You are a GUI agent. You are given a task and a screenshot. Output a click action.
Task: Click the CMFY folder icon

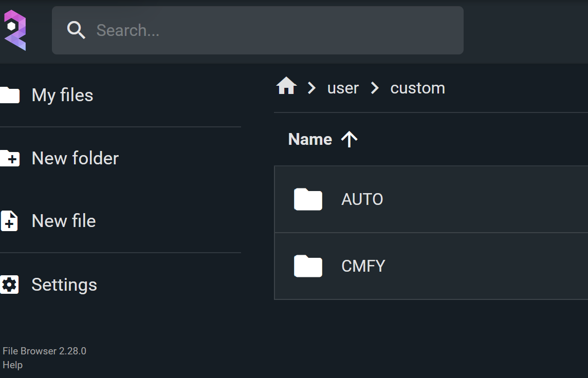coord(307,266)
